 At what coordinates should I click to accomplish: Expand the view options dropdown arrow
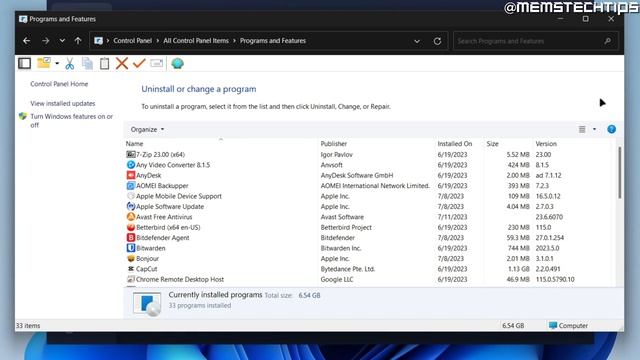coord(594,129)
